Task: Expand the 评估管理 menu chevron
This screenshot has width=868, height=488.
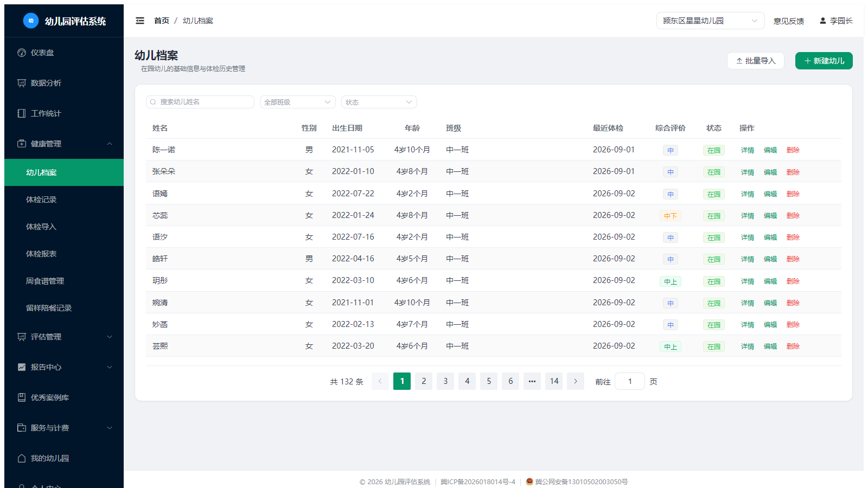Action: coord(110,337)
